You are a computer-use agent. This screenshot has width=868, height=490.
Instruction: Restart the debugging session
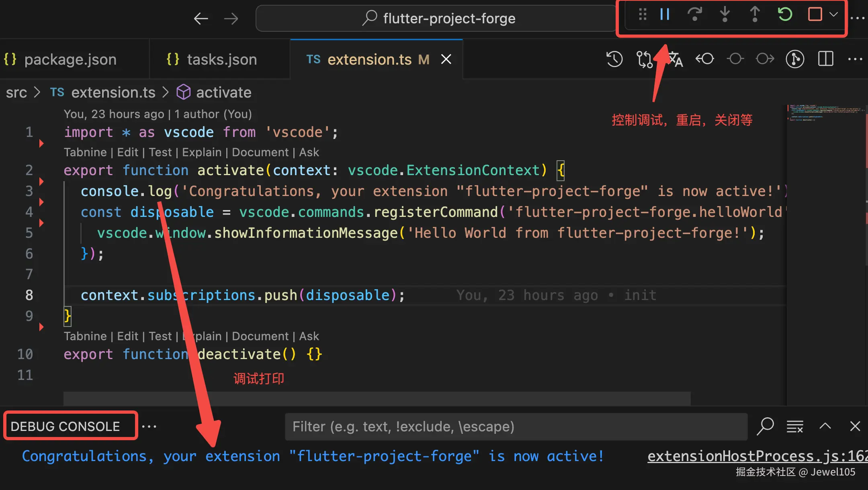785,15
